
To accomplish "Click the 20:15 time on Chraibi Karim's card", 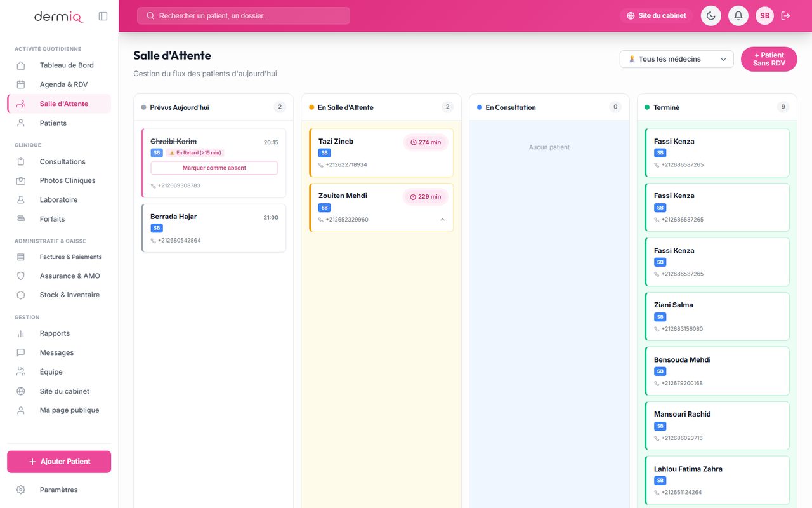I will point(271,142).
